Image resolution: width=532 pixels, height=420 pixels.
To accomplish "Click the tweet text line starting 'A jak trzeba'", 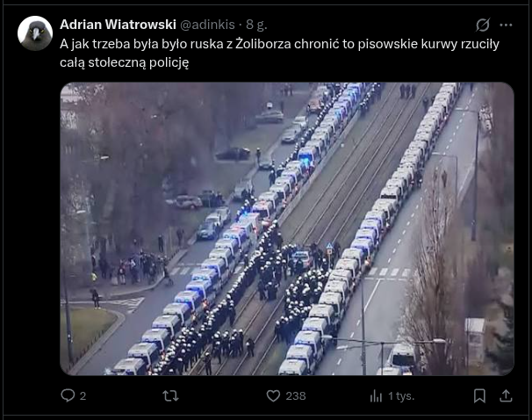I will pos(279,44).
